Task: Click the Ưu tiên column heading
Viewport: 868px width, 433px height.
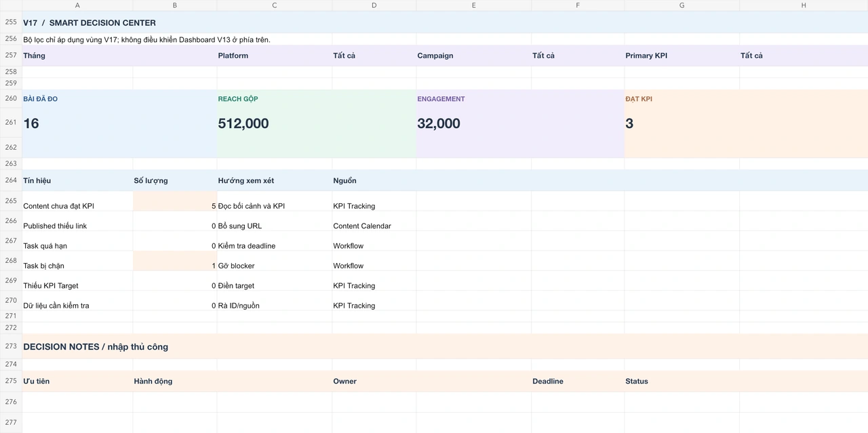Action: point(36,382)
